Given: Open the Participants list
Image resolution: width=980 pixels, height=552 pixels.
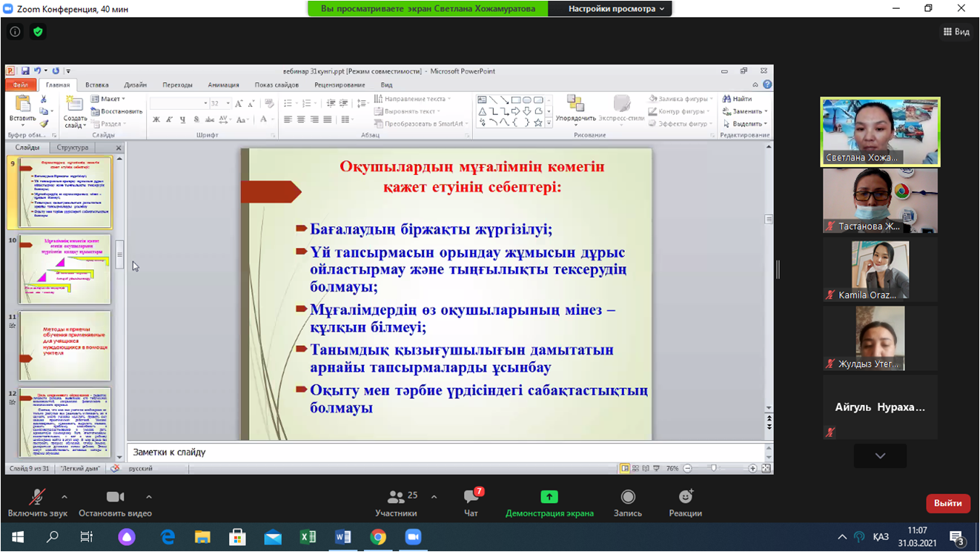Looking at the screenshot, I should click(x=397, y=502).
